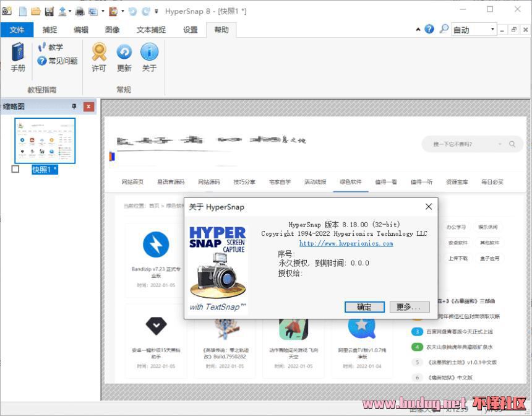The image size is (532, 416).
Task: Close the 缩略图 thumbnail panel
Action: (x=88, y=106)
